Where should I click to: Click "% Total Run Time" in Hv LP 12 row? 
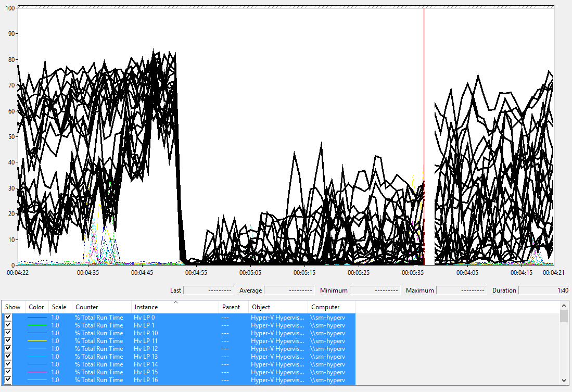pyautogui.click(x=99, y=349)
